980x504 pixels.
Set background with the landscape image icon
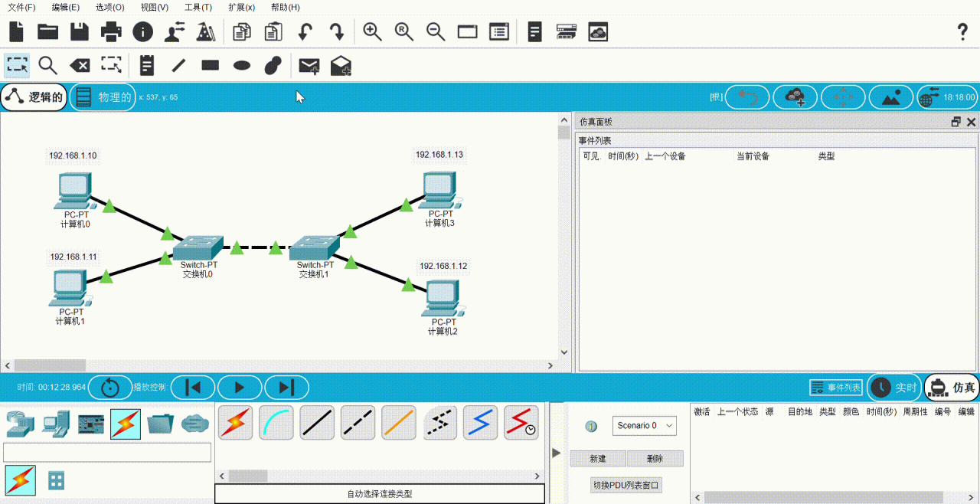click(891, 97)
